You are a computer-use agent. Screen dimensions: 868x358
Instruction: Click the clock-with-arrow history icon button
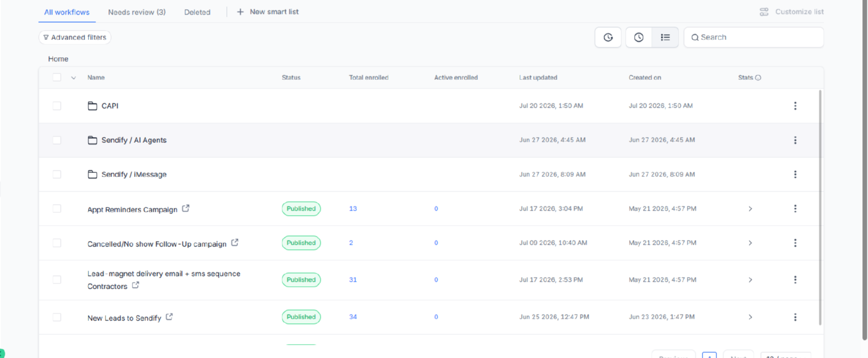pos(608,37)
